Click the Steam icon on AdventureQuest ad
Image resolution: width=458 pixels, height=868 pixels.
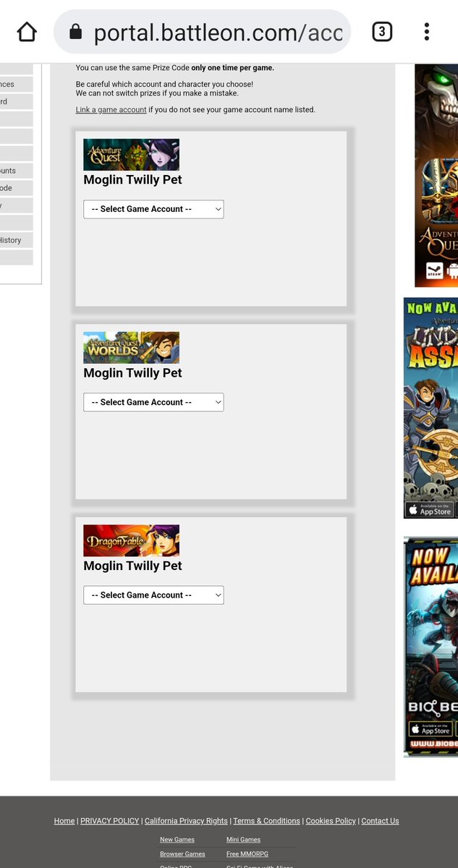(434, 272)
